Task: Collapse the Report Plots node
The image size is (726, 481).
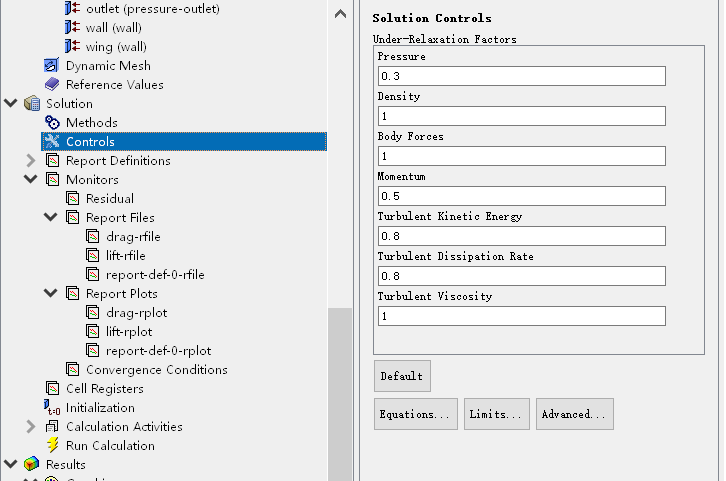Action: (x=51, y=294)
